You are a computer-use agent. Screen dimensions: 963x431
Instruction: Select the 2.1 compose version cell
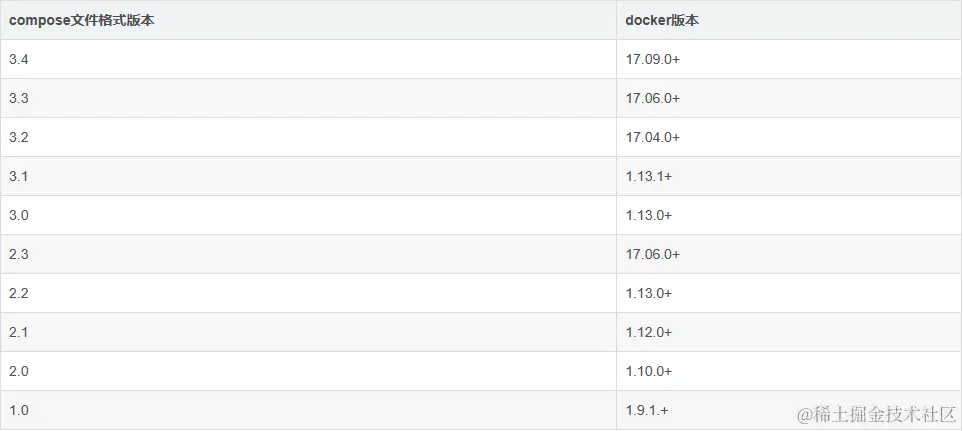click(308, 332)
